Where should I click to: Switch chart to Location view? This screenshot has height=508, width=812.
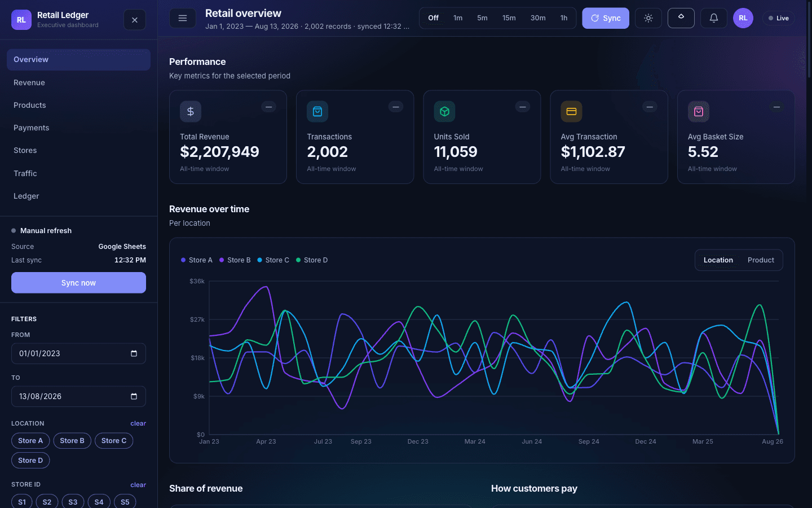tap(718, 260)
